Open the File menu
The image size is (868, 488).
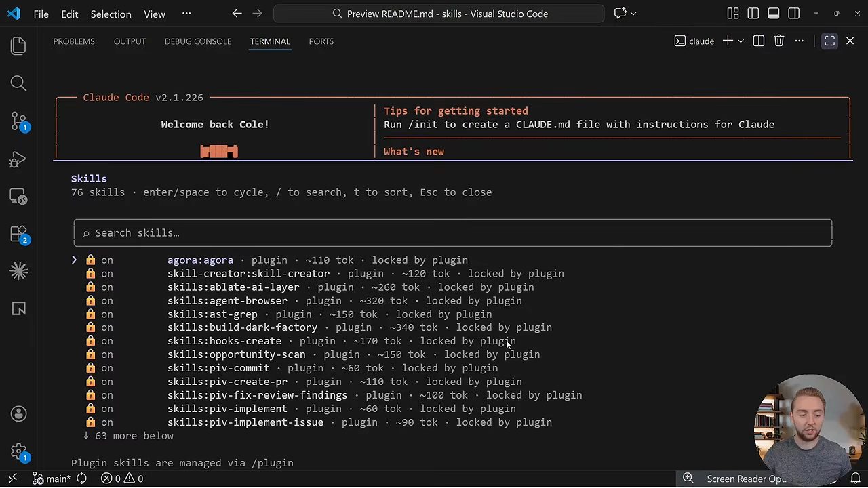41,14
